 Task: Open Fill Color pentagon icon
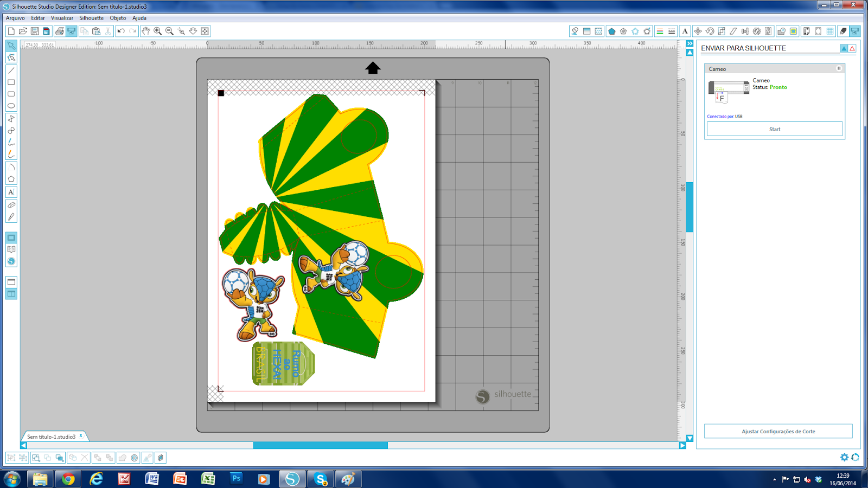tap(611, 31)
